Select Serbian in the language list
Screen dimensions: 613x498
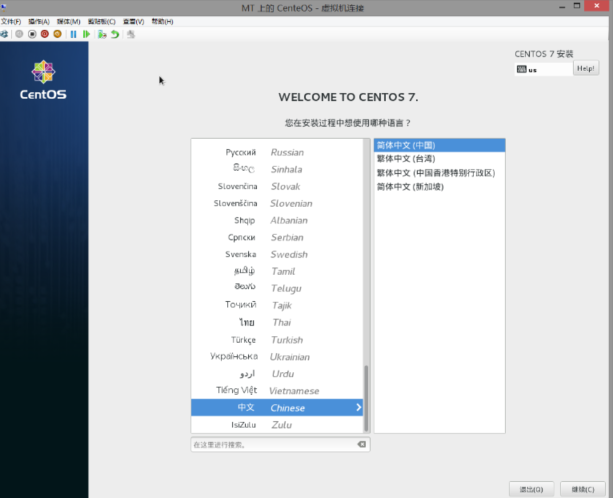point(277,237)
